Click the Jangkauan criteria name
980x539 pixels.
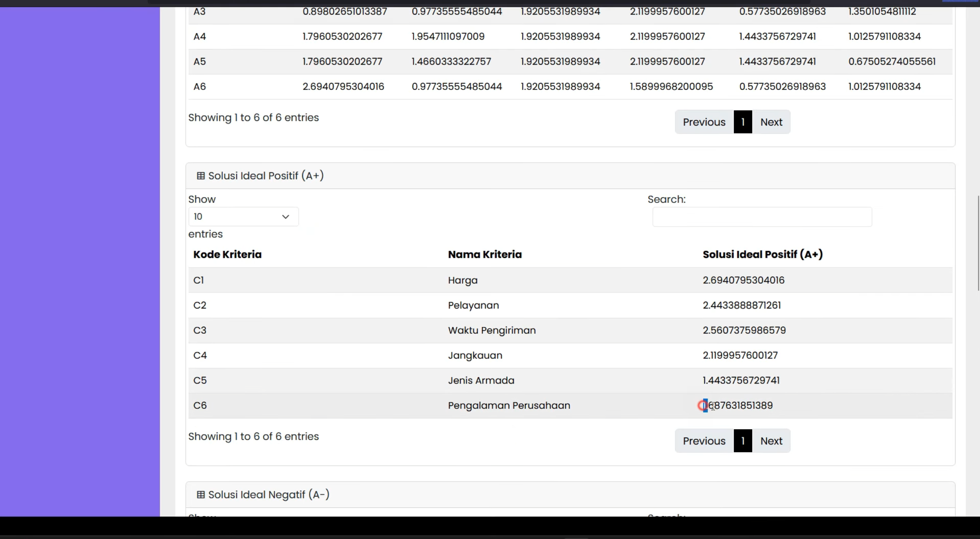475,356
